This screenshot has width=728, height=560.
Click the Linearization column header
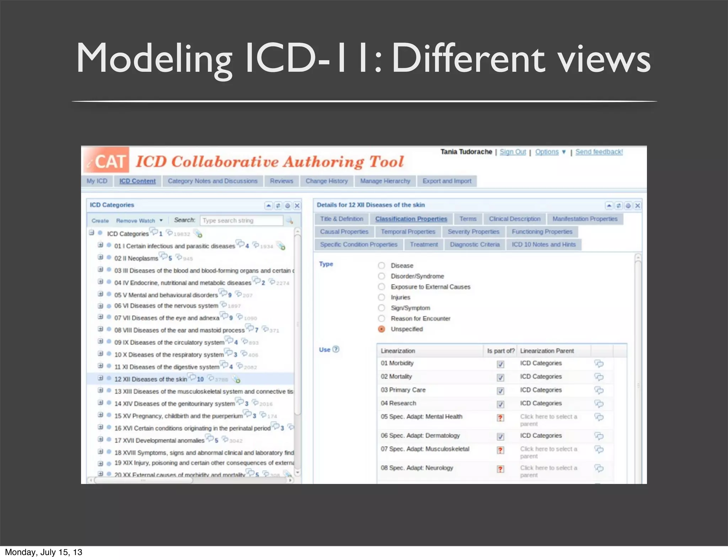(430, 351)
